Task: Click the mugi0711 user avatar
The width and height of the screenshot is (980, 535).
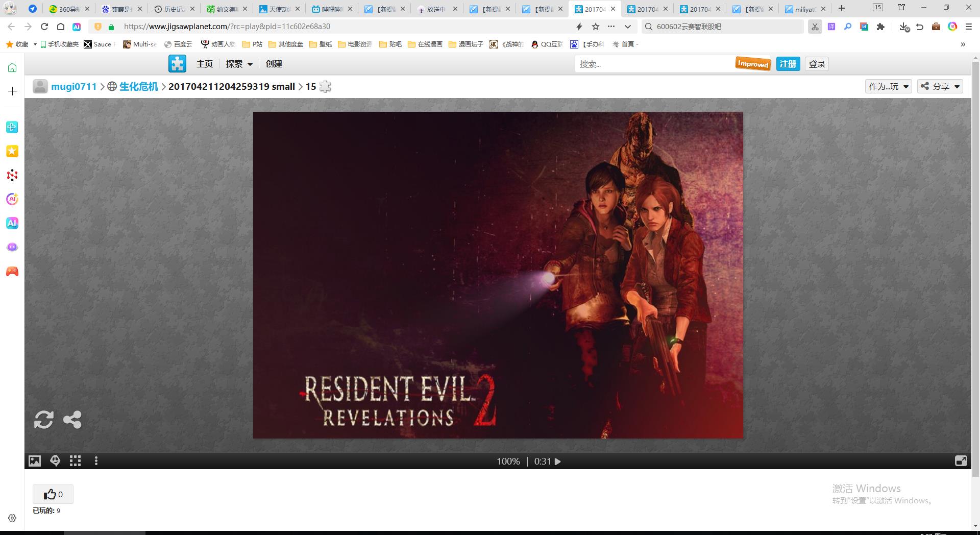Action: pos(40,86)
